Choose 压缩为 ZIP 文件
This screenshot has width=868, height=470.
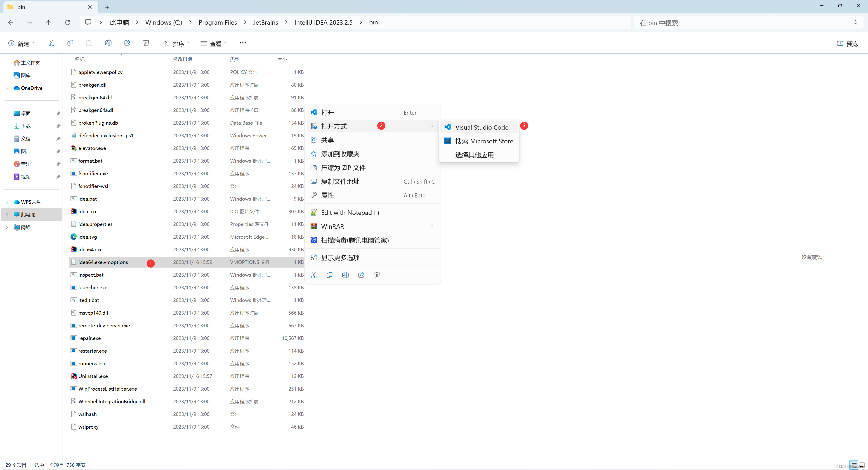click(x=372, y=168)
